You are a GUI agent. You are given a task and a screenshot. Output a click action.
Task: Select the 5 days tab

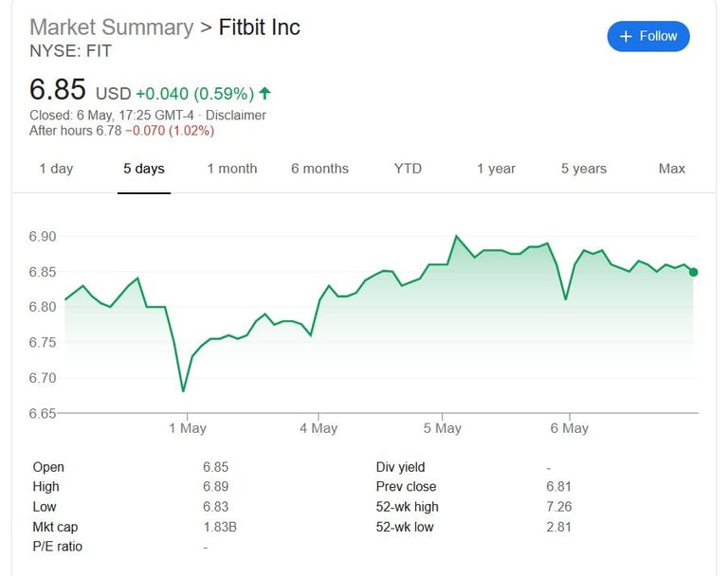coord(144,169)
